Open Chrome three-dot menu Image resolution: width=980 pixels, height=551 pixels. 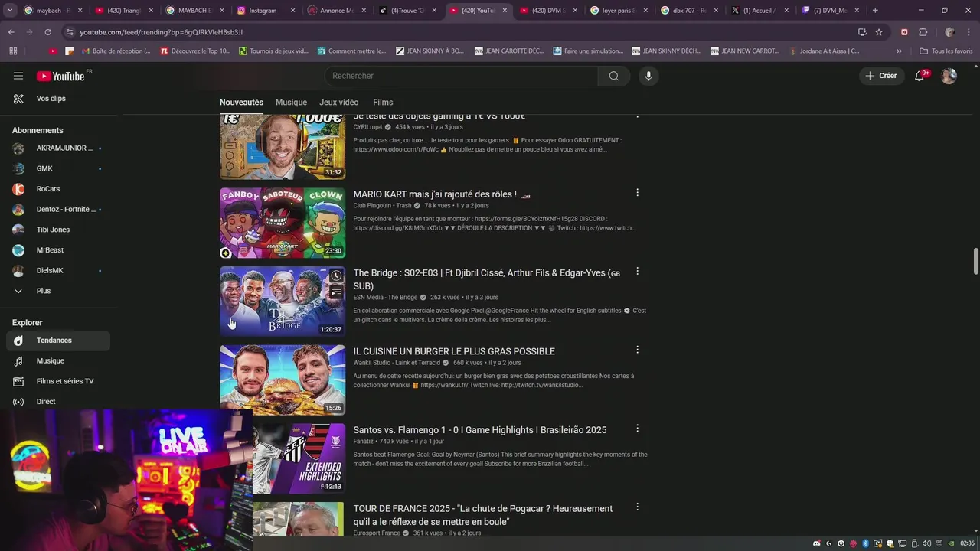969,32
